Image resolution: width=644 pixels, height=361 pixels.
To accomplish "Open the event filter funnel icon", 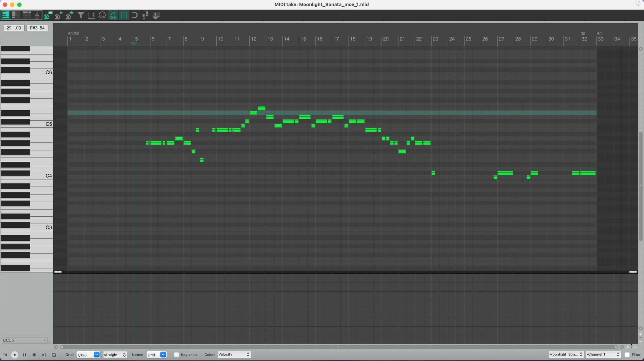I will tap(81, 15).
